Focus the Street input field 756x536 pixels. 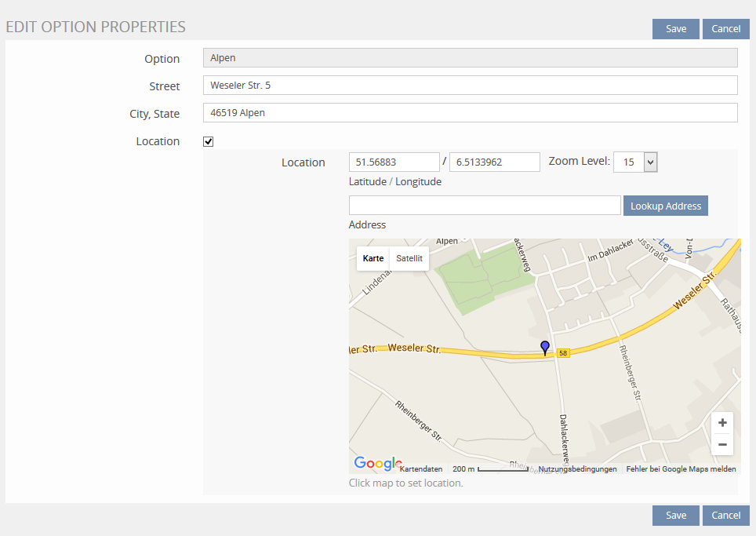470,86
